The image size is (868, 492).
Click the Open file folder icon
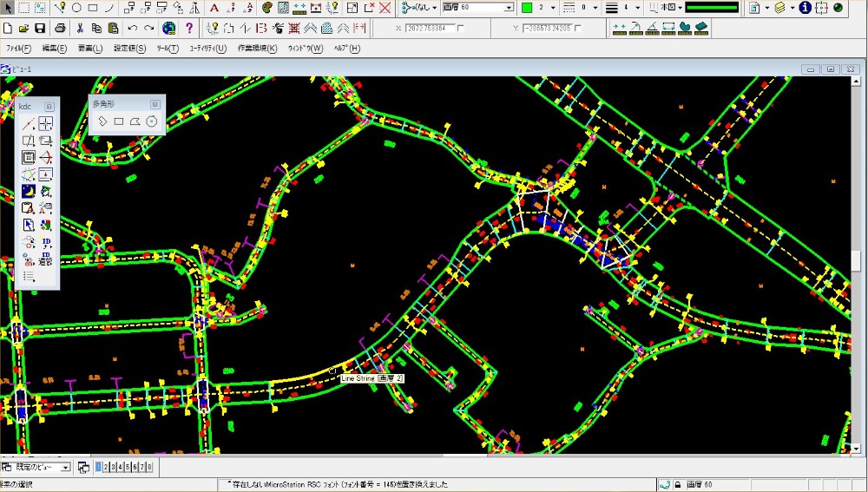pyautogui.click(x=23, y=28)
